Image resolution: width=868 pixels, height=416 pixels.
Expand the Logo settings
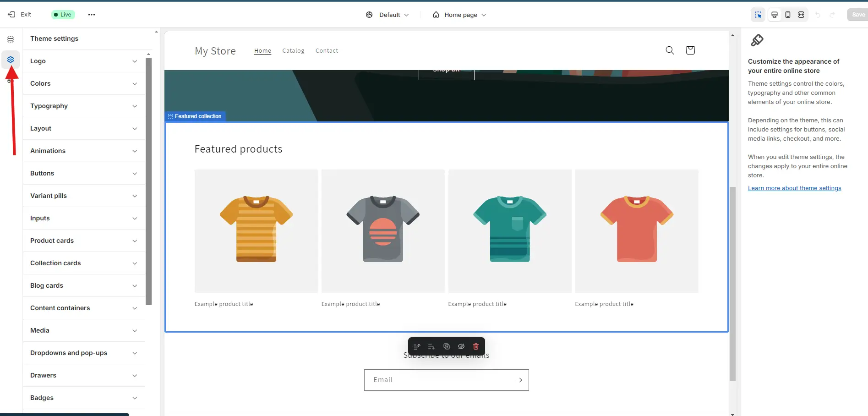[x=84, y=61]
